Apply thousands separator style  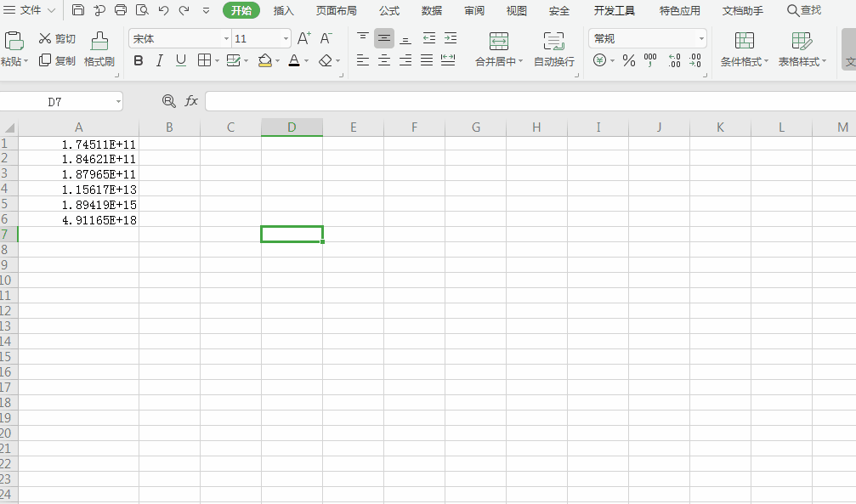(x=650, y=60)
